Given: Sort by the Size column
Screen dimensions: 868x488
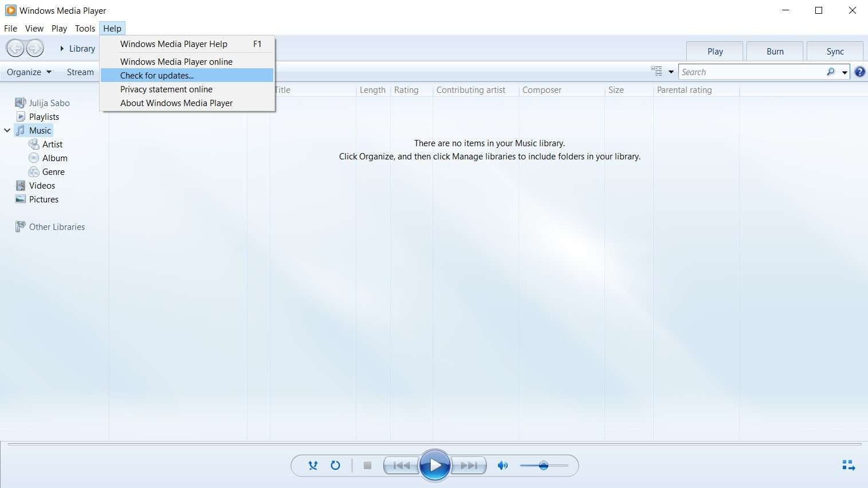Looking at the screenshot, I should (616, 90).
